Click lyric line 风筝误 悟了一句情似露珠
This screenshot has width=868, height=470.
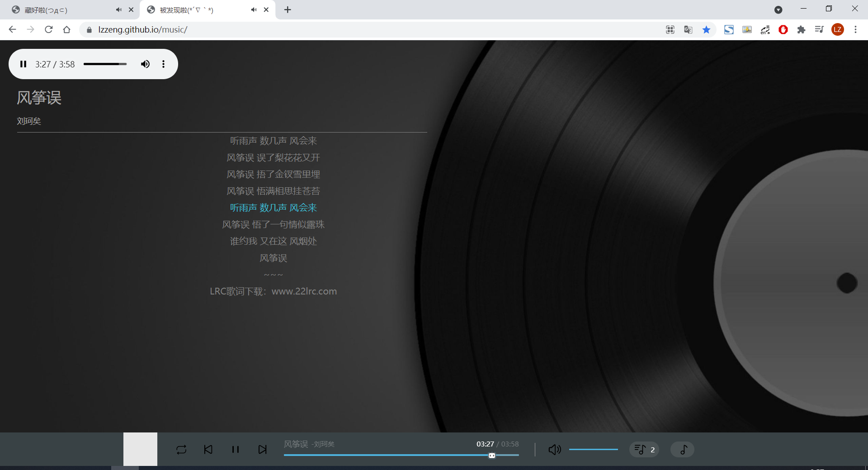click(x=274, y=224)
